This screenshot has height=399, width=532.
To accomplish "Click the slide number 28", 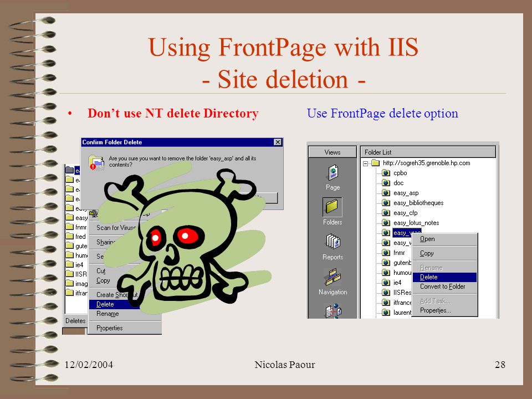I will tap(500, 365).
